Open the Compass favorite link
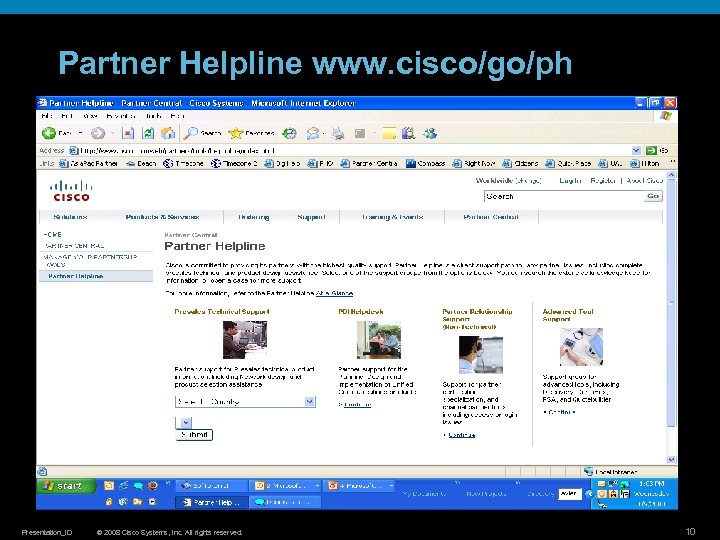This screenshot has width=720, height=540. click(x=426, y=163)
